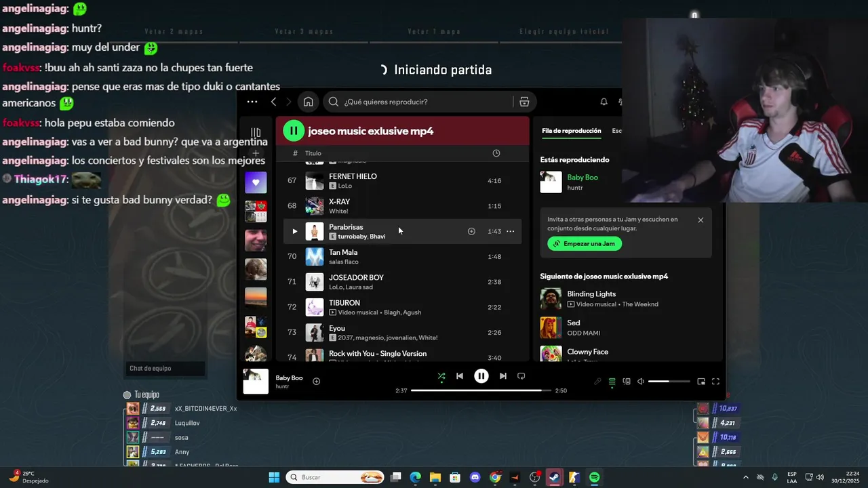Switch to Spotify taskbar icon

(594, 477)
